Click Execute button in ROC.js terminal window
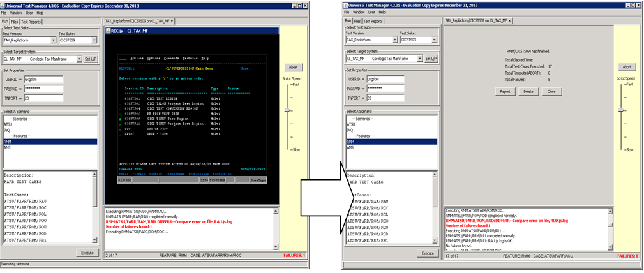This screenshot has height=273, width=644. [x=87, y=253]
